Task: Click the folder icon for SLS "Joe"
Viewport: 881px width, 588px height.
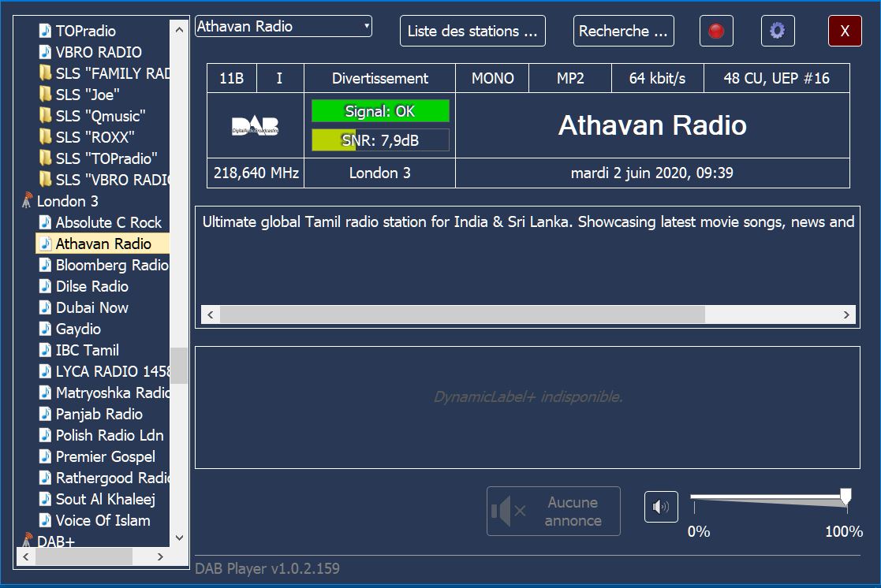Action: pos(45,95)
